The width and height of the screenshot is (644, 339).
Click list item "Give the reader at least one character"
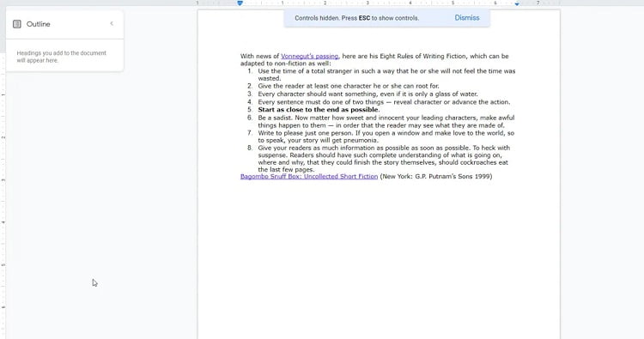[349, 86]
